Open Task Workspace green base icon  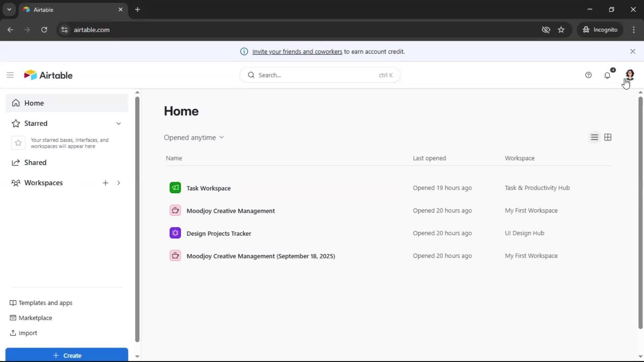(x=175, y=188)
